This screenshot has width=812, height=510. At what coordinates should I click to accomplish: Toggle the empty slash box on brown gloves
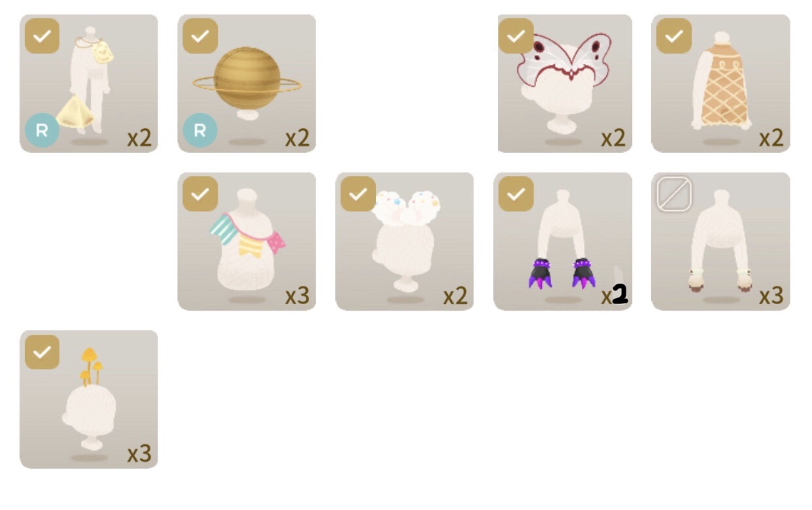point(674,194)
